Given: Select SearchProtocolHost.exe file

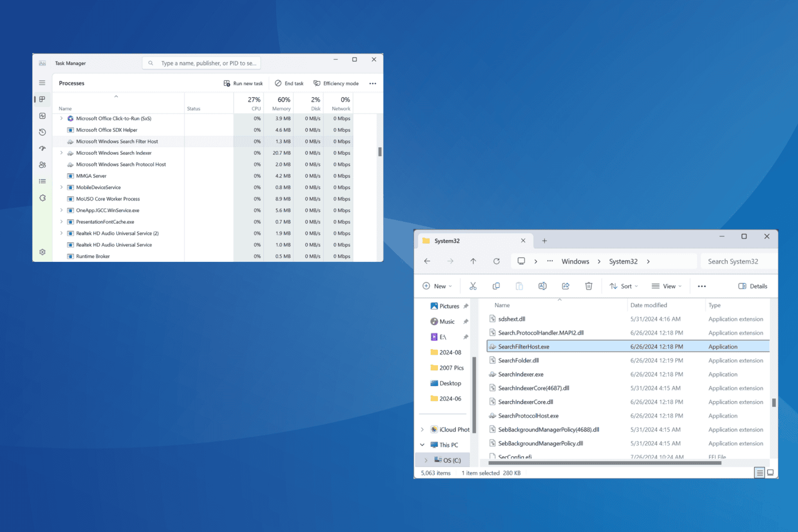Looking at the screenshot, I should (628, 416).
